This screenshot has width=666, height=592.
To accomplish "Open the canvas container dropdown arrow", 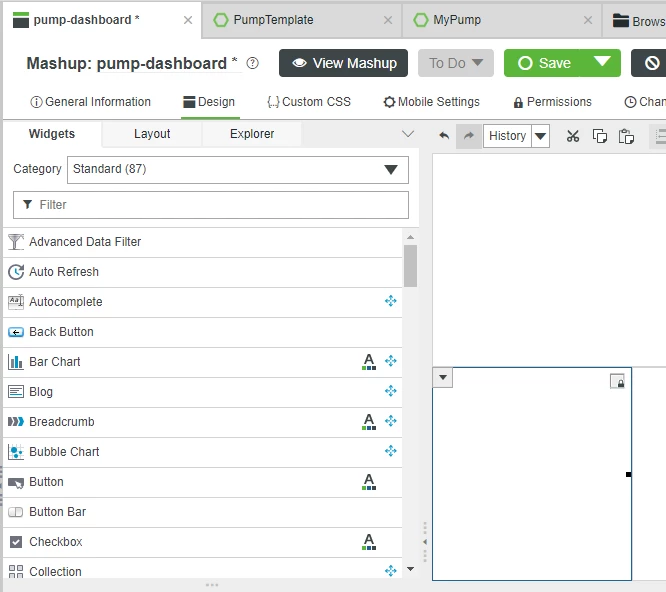I will (x=443, y=378).
